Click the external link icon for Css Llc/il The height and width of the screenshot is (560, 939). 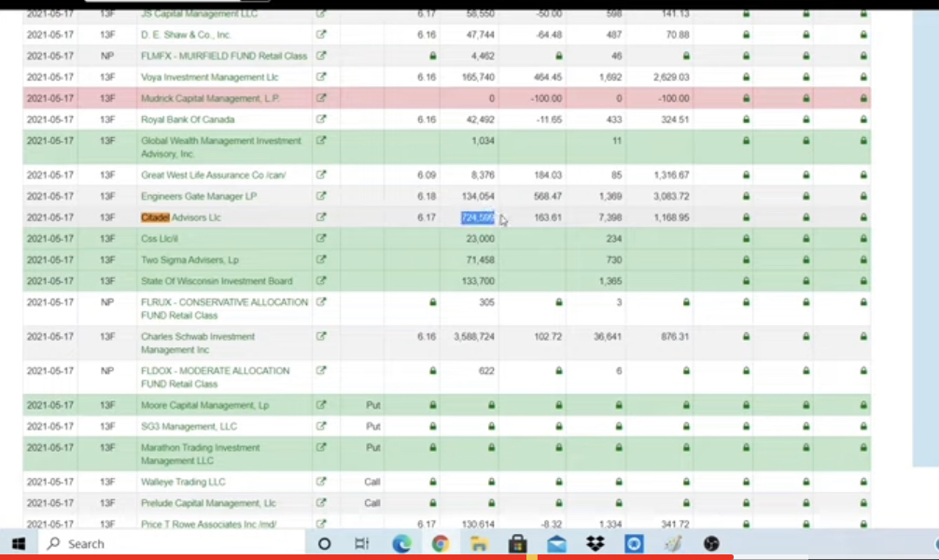pyautogui.click(x=321, y=239)
